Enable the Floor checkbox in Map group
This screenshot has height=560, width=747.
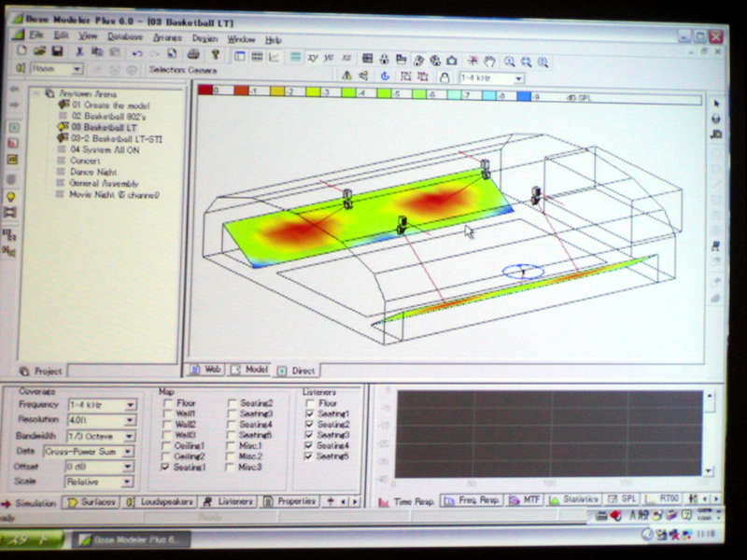coord(168,404)
